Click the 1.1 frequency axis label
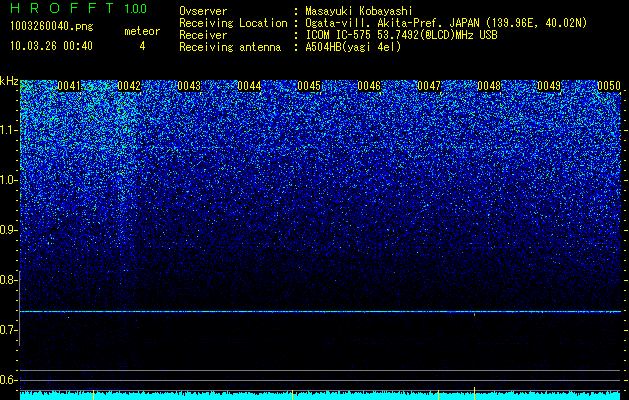Image resolution: width=629 pixels, height=400 pixels. pyautogui.click(x=8, y=130)
